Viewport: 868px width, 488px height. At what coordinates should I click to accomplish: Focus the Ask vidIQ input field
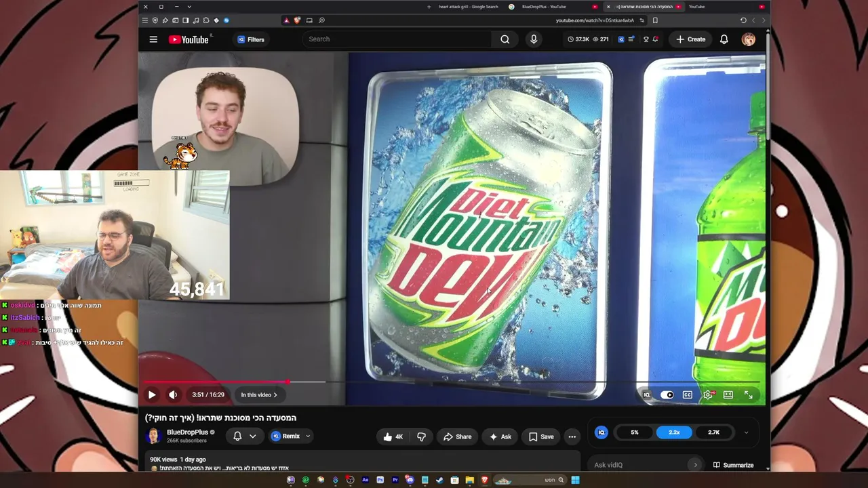pyautogui.click(x=644, y=465)
